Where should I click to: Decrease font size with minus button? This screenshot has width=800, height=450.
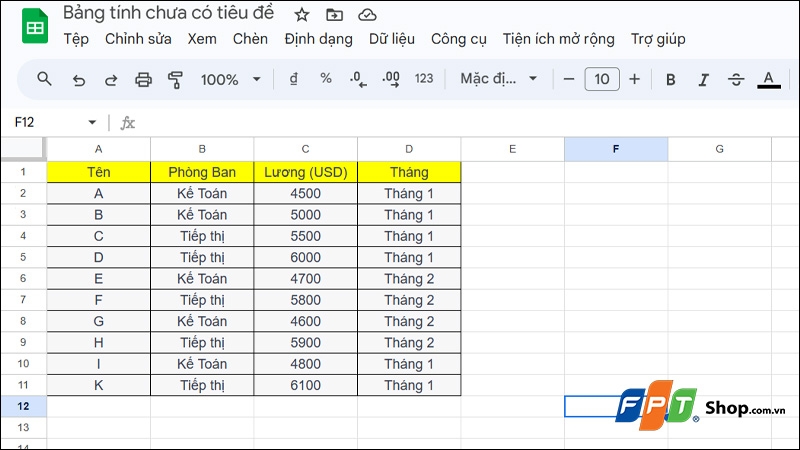(569, 79)
